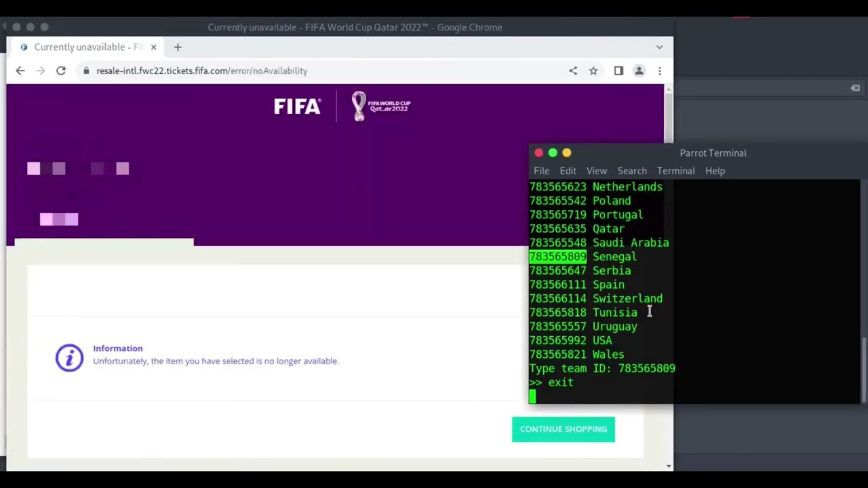The height and width of the screenshot is (488, 868).
Task: Click the browser page scroll-down arrow
Action: 669,466
